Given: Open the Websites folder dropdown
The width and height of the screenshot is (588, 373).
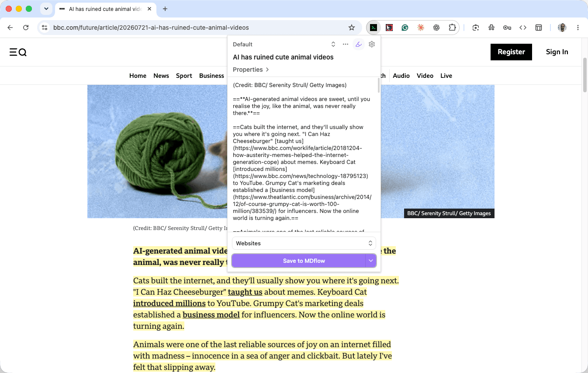Looking at the screenshot, I should tap(304, 243).
